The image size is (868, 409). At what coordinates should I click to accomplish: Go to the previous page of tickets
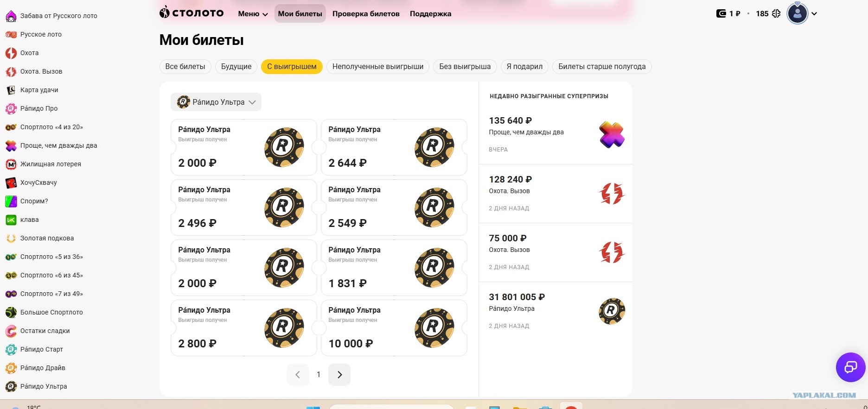(x=298, y=375)
